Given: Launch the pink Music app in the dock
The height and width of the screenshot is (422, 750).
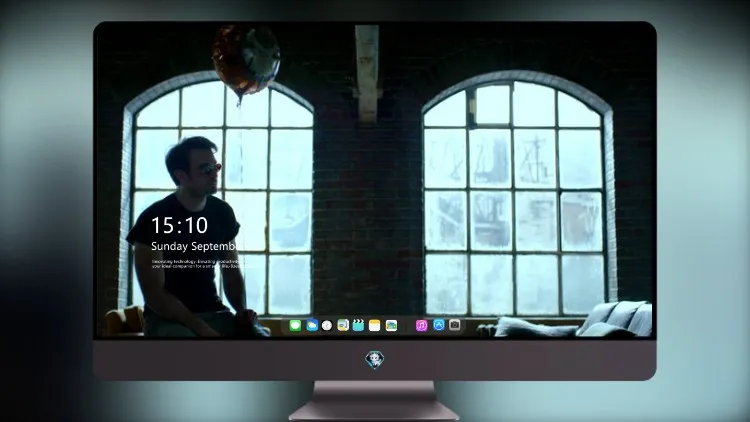Looking at the screenshot, I should 421,326.
